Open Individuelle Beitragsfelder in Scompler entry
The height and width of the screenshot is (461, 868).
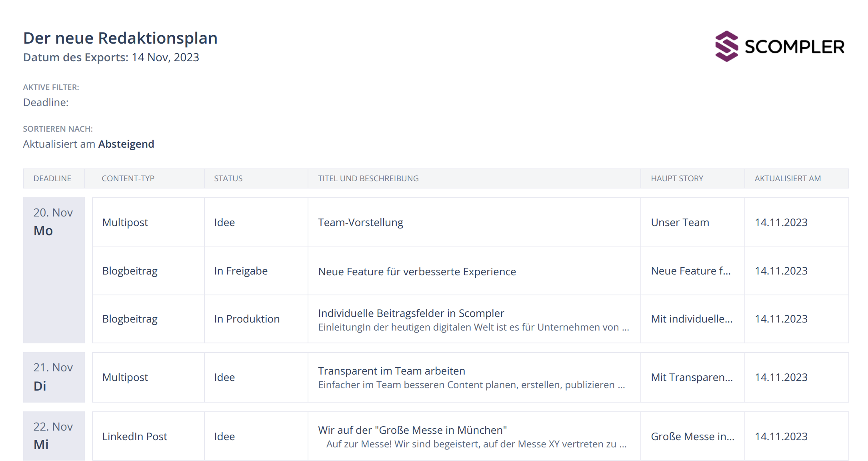coord(411,313)
